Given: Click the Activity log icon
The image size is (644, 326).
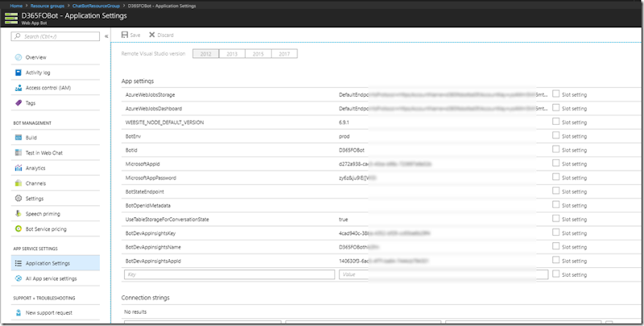Looking at the screenshot, I should pyautogui.click(x=18, y=72).
